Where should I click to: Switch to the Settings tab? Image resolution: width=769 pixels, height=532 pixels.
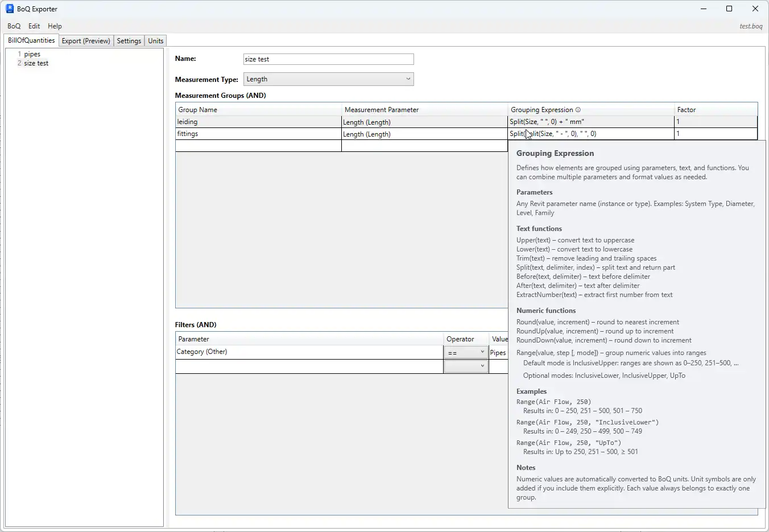129,40
